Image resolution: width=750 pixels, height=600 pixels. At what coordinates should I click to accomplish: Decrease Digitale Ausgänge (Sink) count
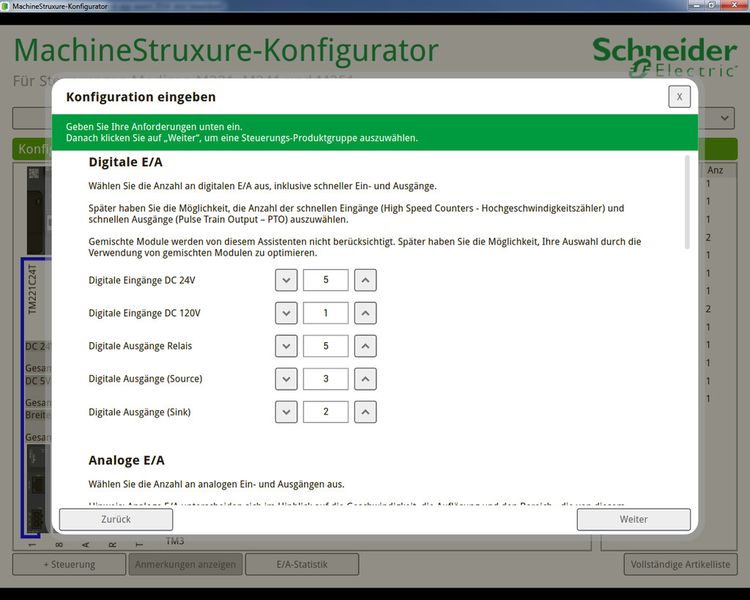(286, 412)
